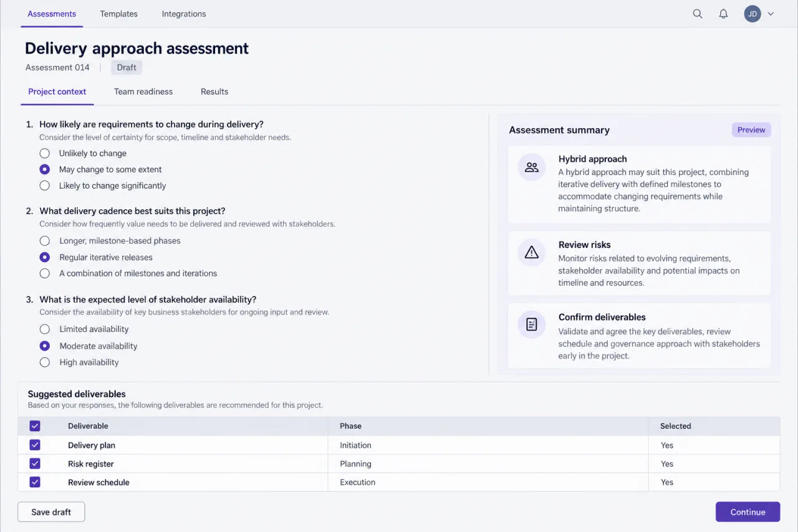Choose 'Moderate availability' radio
The width and height of the screenshot is (798, 532).
click(x=44, y=346)
